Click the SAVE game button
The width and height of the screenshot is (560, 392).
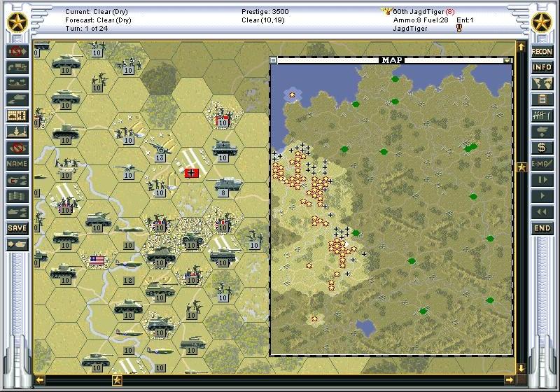click(x=17, y=228)
